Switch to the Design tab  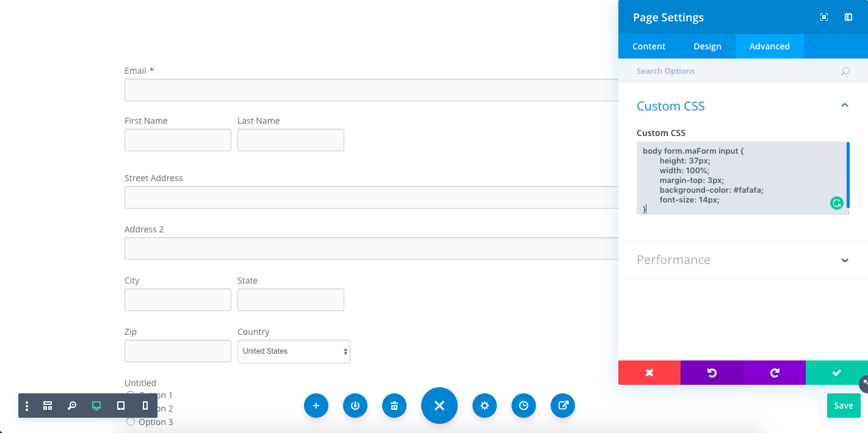[x=707, y=46]
